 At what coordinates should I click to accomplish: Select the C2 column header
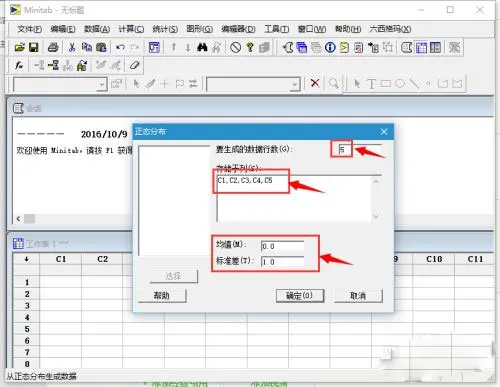click(x=102, y=259)
